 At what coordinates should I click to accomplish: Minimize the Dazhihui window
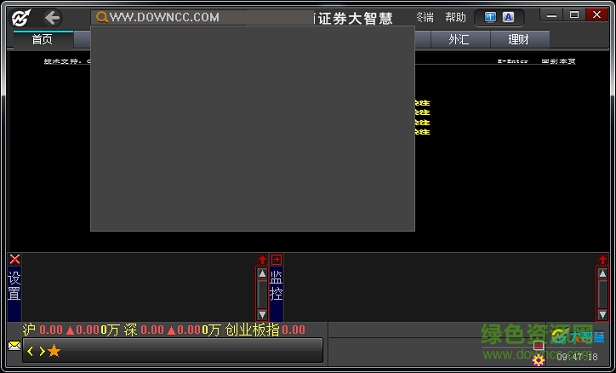tap(552, 15)
